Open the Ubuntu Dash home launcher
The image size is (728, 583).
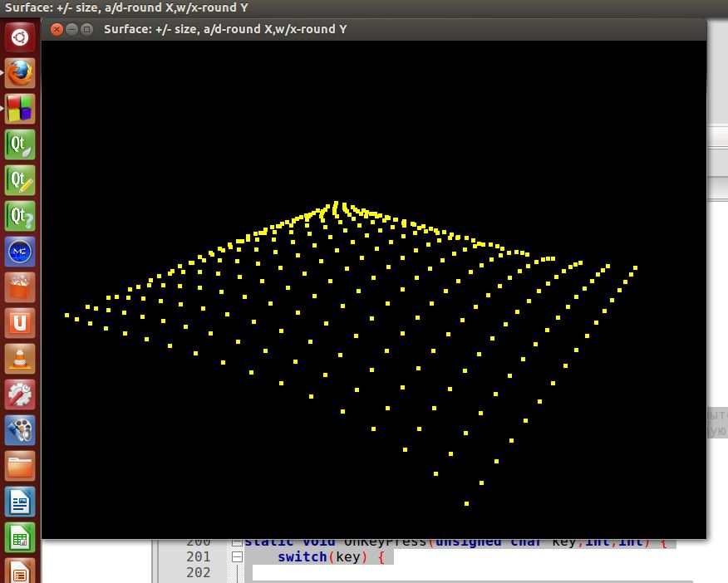pyautogui.click(x=20, y=37)
